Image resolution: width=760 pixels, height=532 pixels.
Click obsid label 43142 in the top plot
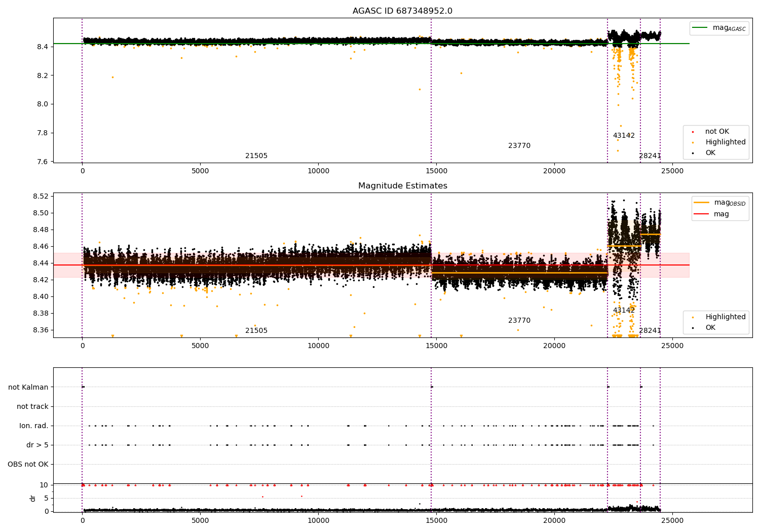point(624,136)
